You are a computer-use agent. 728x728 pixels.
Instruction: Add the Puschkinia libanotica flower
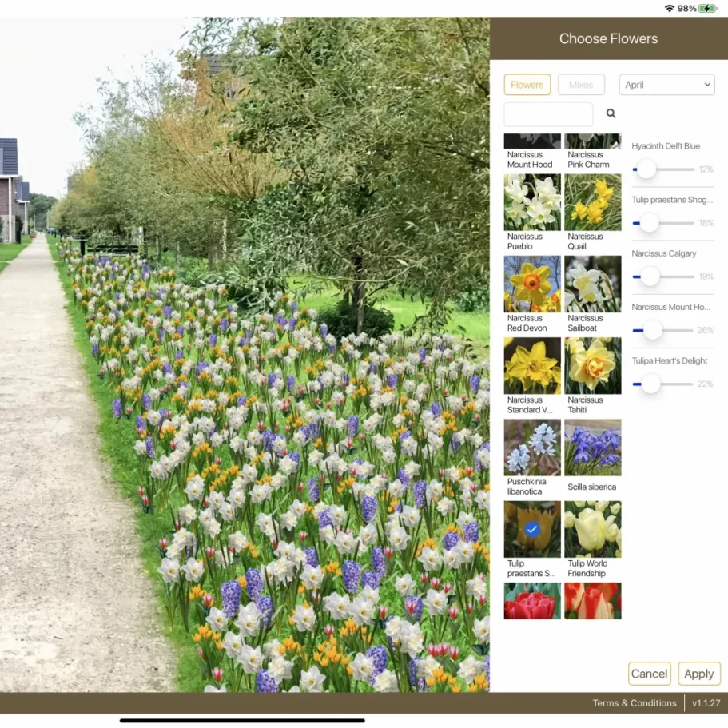(x=532, y=448)
